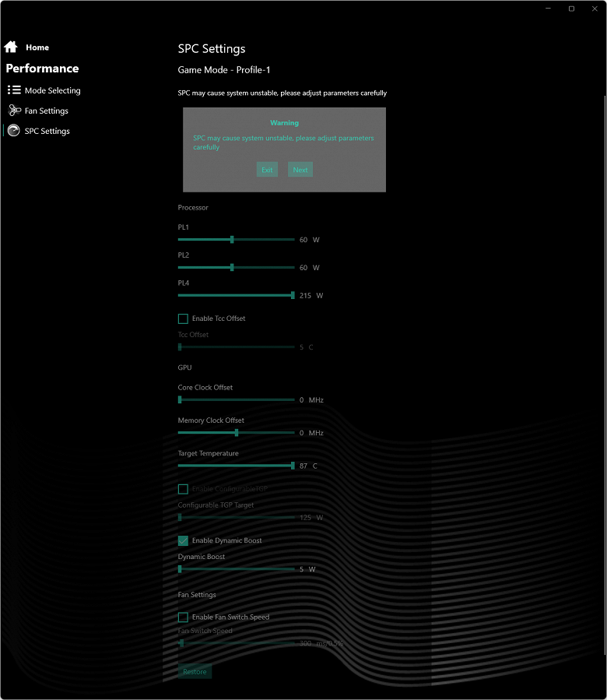Click the PL1 slider handle
Image resolution: width=607 pixels, height=700 pixels.
(232, 240)
